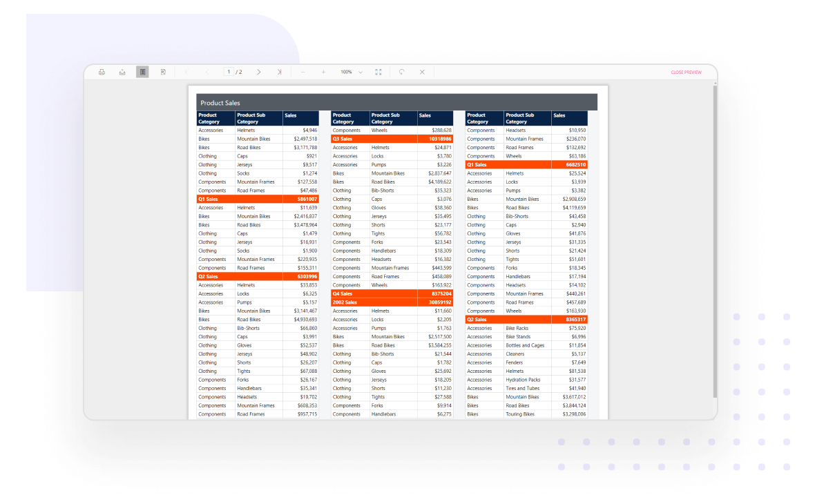
Task: Toggle the Print Layout view icon
Action: point(142,72)
